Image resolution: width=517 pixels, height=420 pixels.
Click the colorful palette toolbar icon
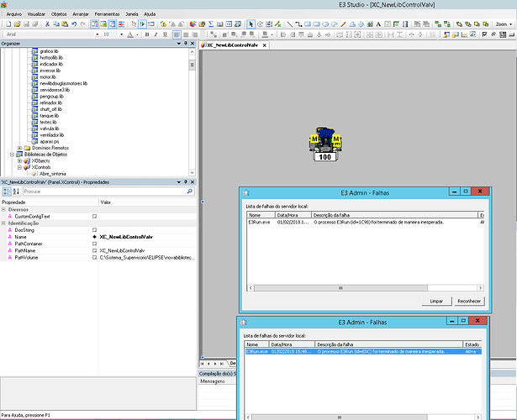(193, 24)
